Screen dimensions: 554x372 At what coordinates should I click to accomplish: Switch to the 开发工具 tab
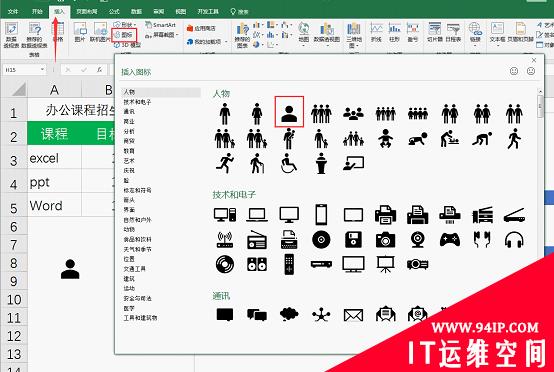click(x=208, y=12)
